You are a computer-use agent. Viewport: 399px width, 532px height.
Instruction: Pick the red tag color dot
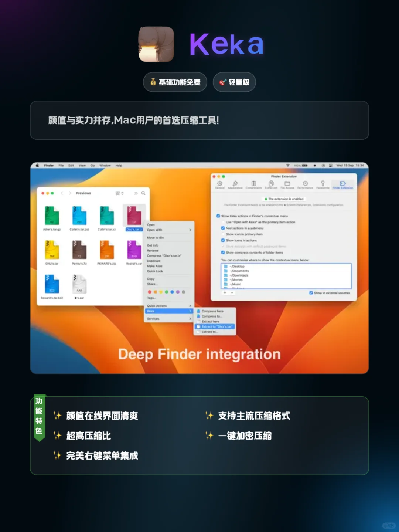[150, 292]
